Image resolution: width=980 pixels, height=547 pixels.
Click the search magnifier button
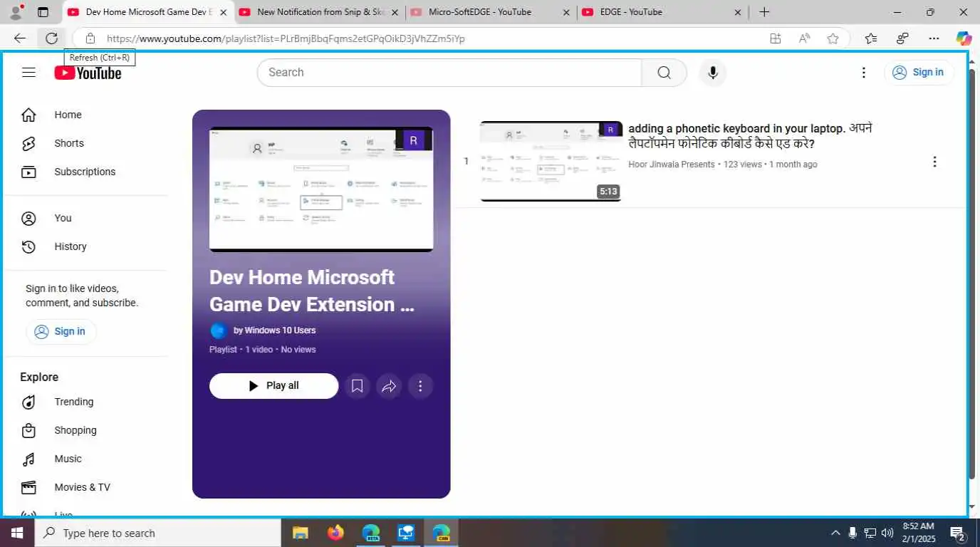[x=664, y=73]
